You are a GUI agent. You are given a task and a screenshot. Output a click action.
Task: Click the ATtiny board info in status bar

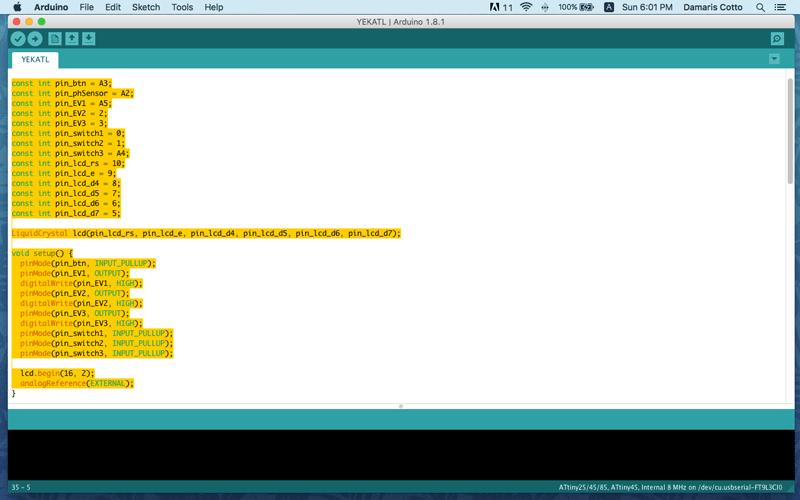670,487
